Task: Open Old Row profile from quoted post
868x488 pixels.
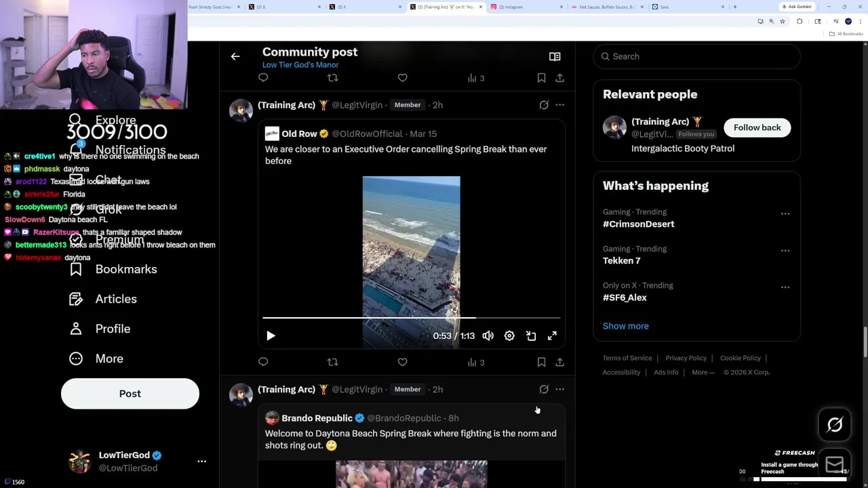Action: (299, 134)
